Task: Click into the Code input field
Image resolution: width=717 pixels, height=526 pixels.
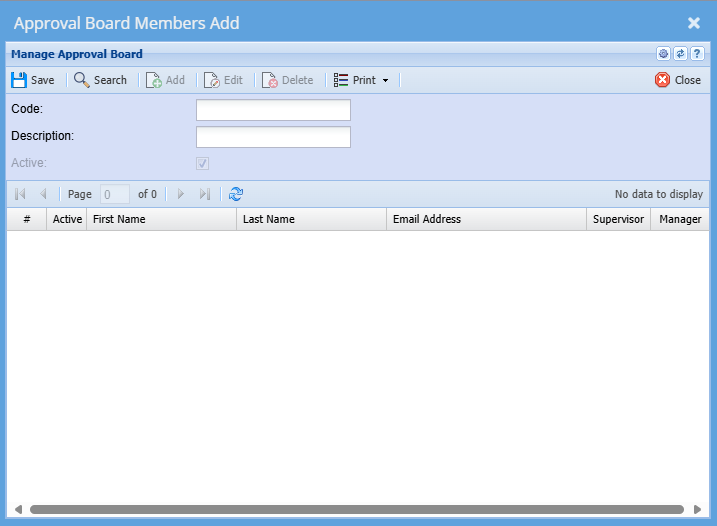Action: pos(273,110)
